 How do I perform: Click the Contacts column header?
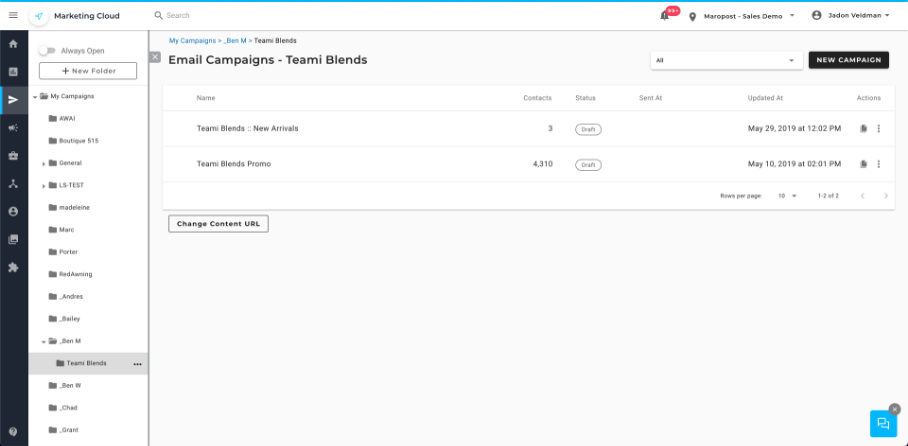[x=537, y=98]
